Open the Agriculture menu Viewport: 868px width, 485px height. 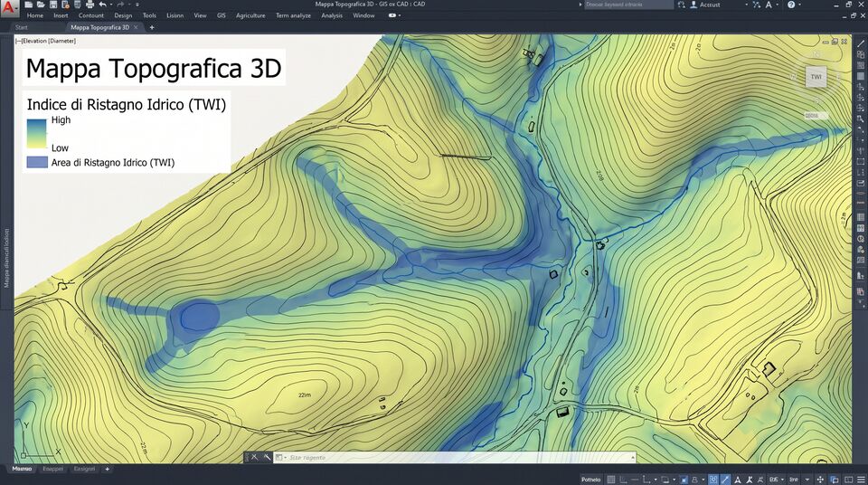(250, 15)
